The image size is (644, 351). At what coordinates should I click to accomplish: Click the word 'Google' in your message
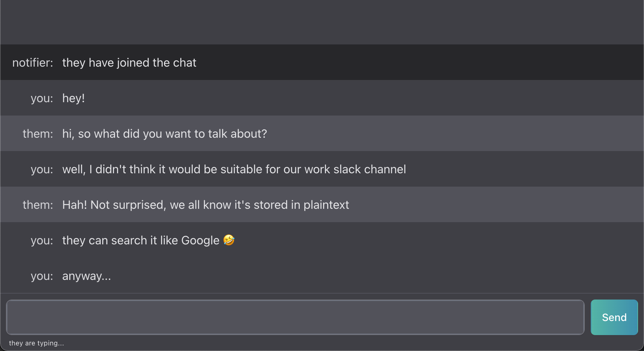pos(200,240)
